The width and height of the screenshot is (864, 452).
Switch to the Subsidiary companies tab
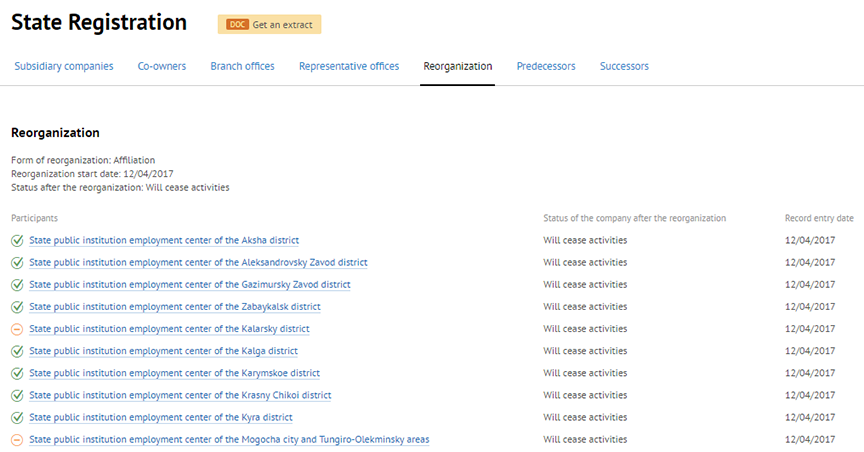pyautogui.click(x=64, y=66)
